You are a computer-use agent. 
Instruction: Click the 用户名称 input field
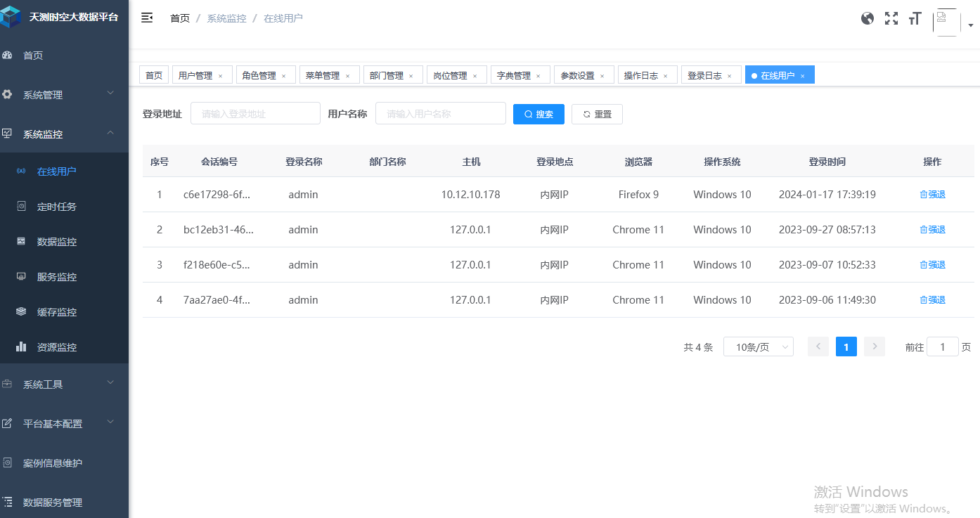click(440, 113)
